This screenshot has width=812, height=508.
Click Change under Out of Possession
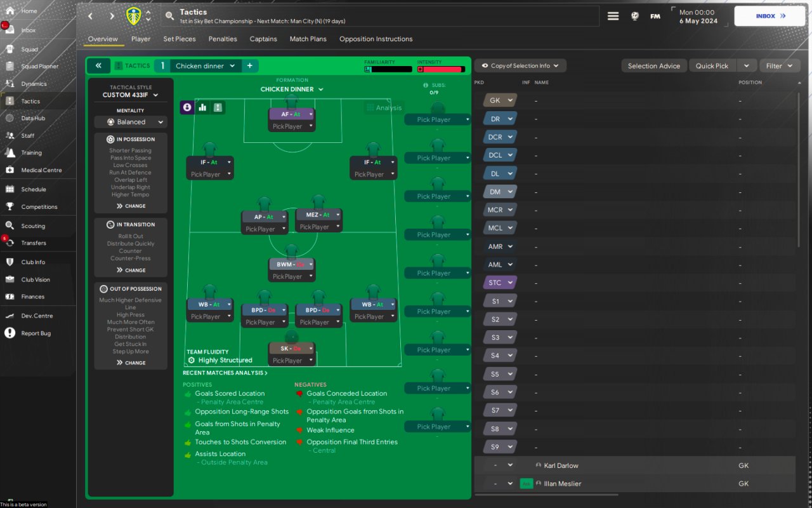pyautogui.click(x=131, y=363)
